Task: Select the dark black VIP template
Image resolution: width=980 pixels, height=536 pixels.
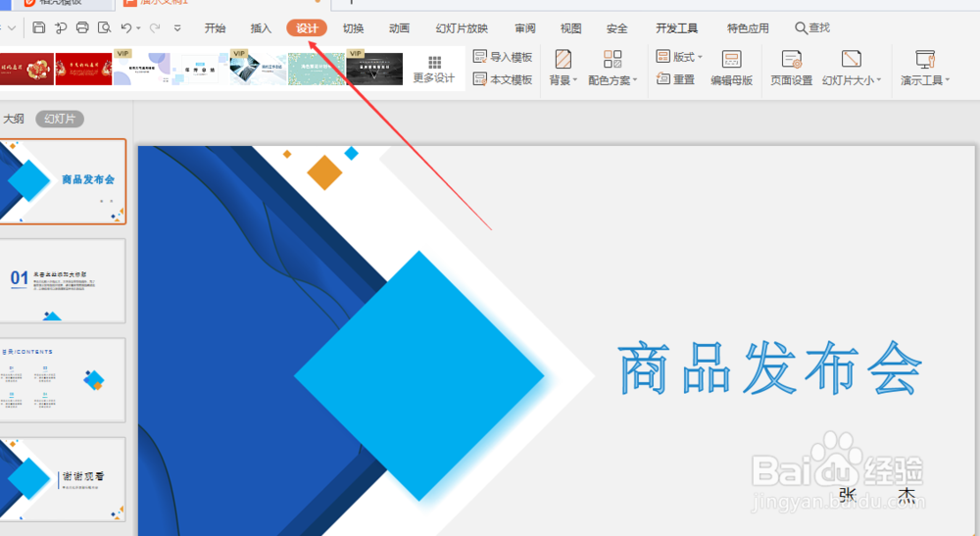Action: click(x=374, y=68)
